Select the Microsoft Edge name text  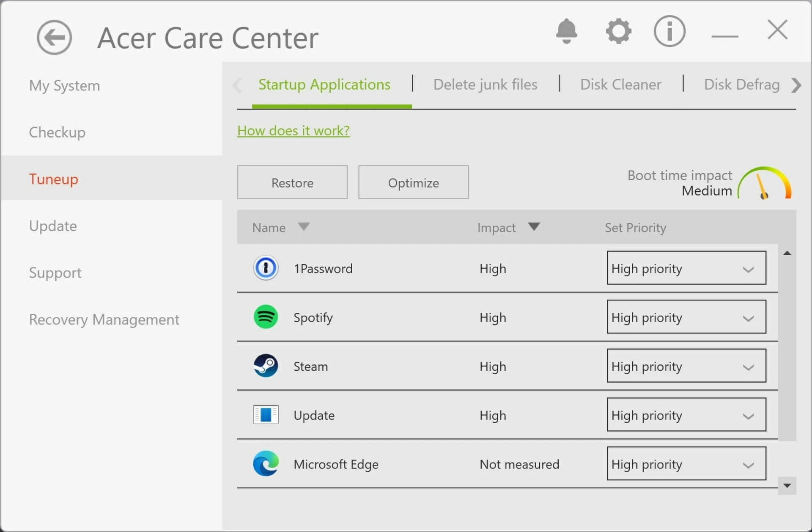(336, 465)
